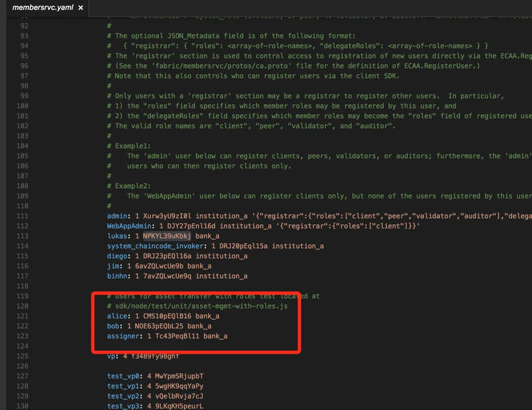Click password MwYpmSRjupbT on test_vp0 line
Image resolution: width=532 pixels, height=410 pixels.
coord(179,376)
